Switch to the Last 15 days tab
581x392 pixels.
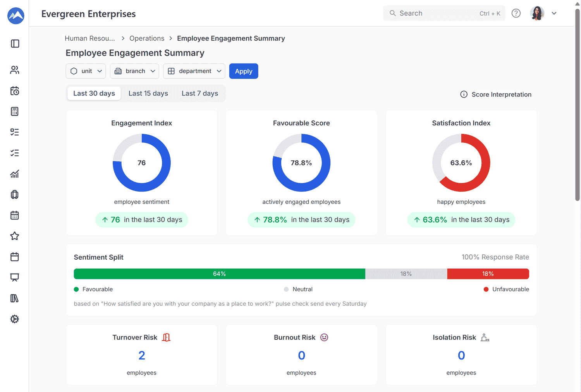[148, 94]
